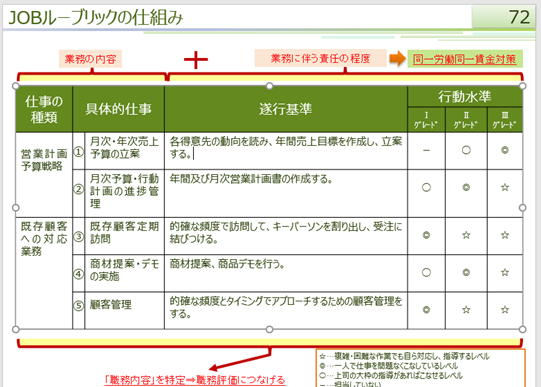This screenshot has width=541, height=387.
Task: Click grade Ⅲ ☆ in the 進捗管理 row
Action: coord(505,188)
